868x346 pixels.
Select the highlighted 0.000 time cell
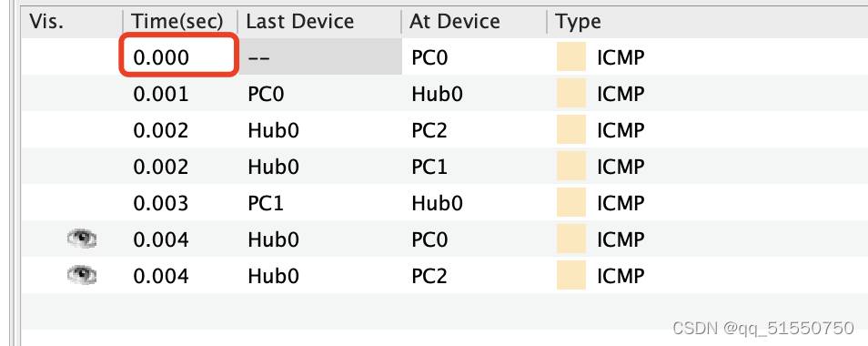click(179, 56)
